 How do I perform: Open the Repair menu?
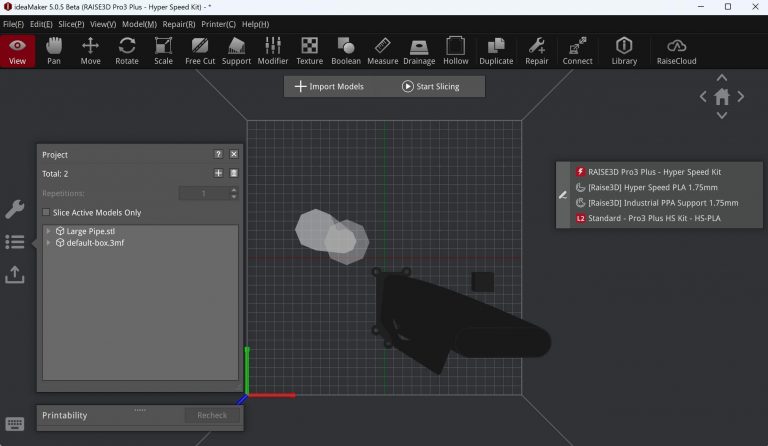point(179,24)
